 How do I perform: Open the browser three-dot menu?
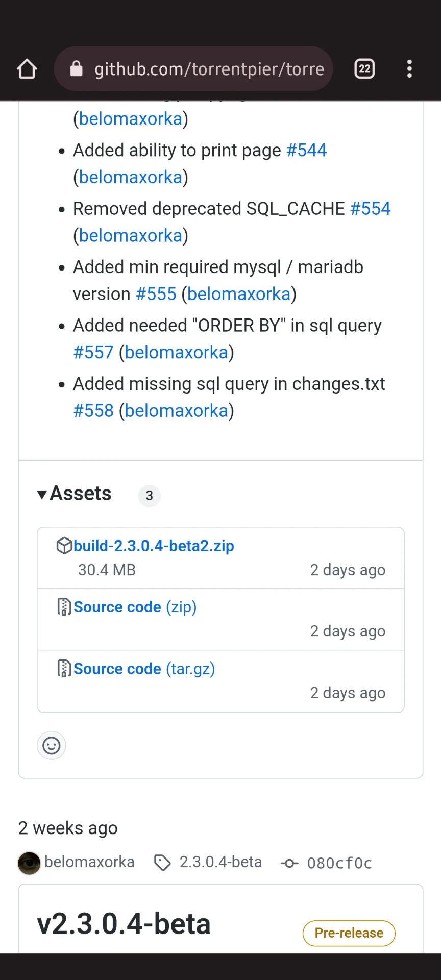pyautogui.click(x=409, y=69)
